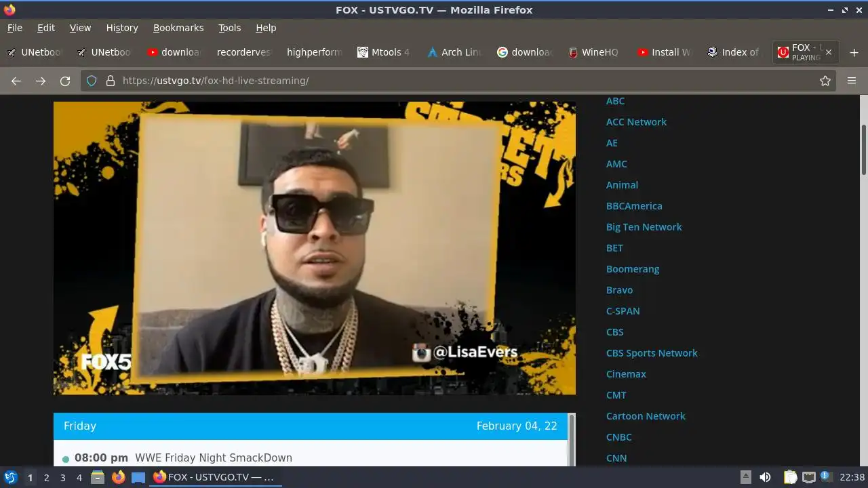Open the ACC Network channel link
This screenshot has height=488, width=868.
click(636, 122)
